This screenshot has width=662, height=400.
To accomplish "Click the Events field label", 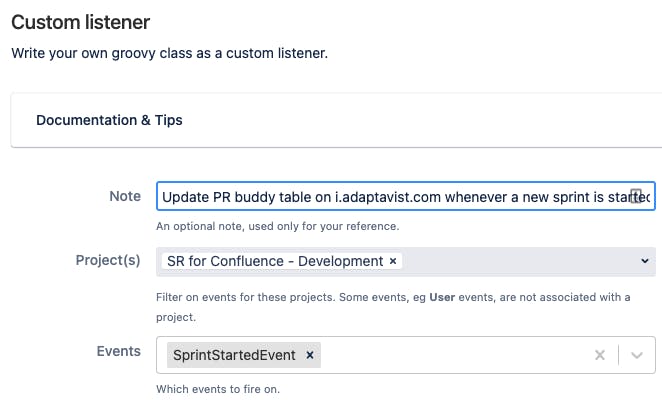I will (x=119, y=351).
